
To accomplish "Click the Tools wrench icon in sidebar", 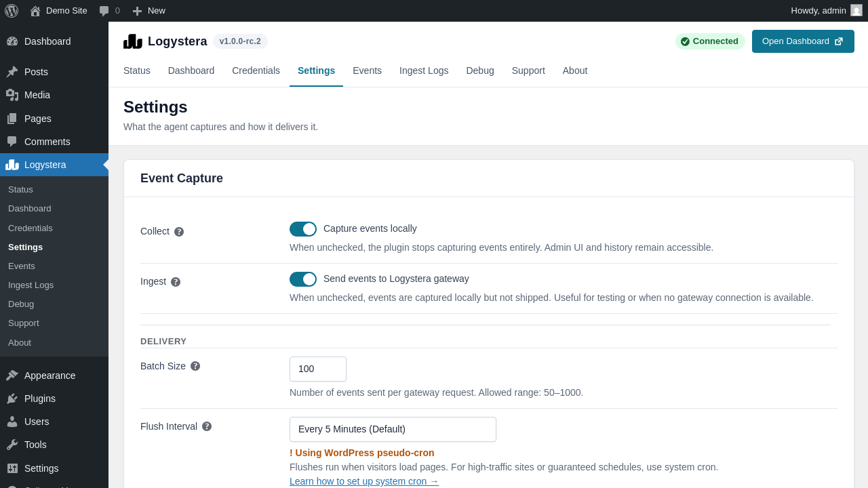I will point(12,445).
